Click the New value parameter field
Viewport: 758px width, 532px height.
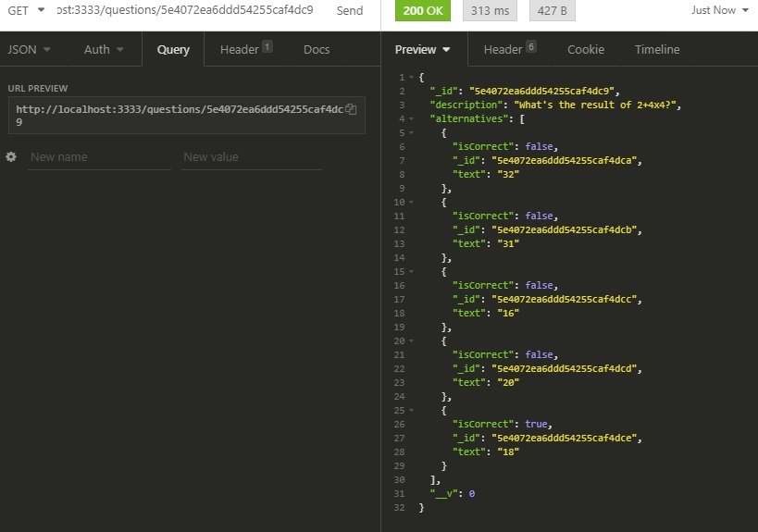pos(252,157)
